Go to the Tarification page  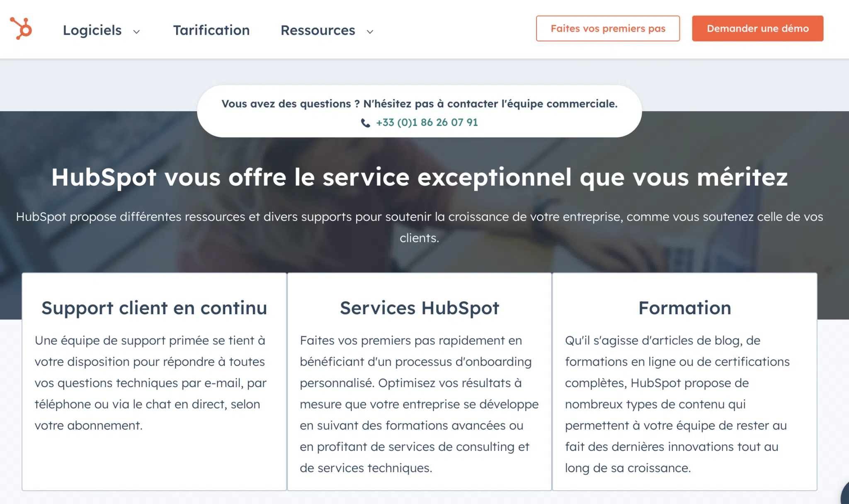pos(211,30)
